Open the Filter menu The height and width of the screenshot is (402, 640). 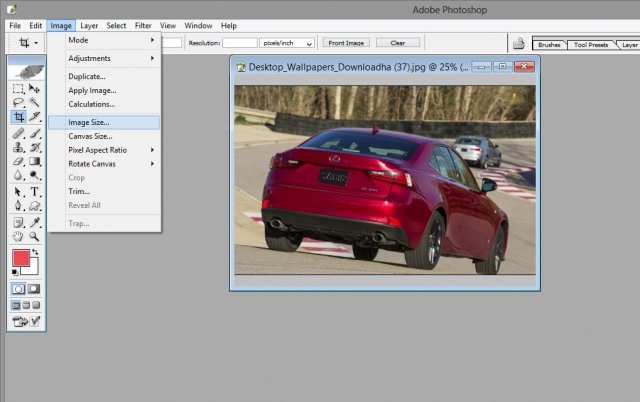coord(143,25)
